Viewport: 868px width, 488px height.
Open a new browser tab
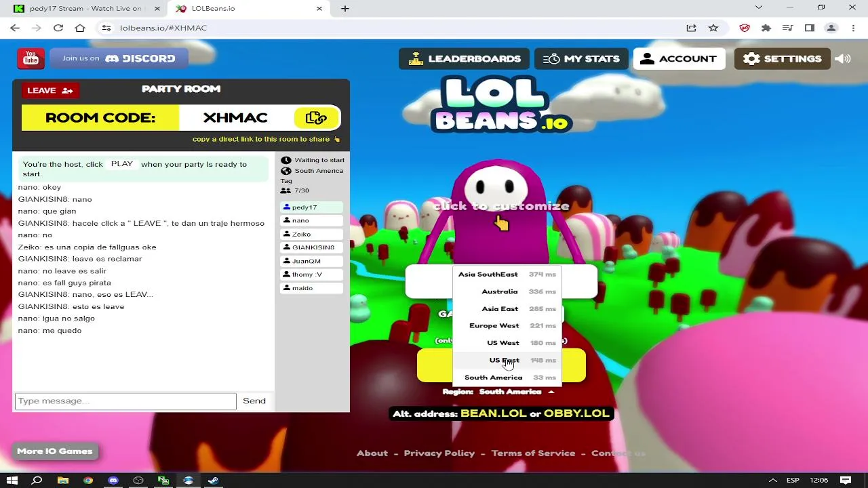coord(345,9)
